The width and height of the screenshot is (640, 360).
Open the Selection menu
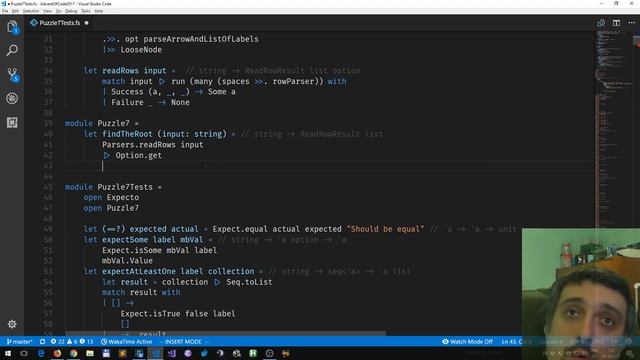(31, 11)
